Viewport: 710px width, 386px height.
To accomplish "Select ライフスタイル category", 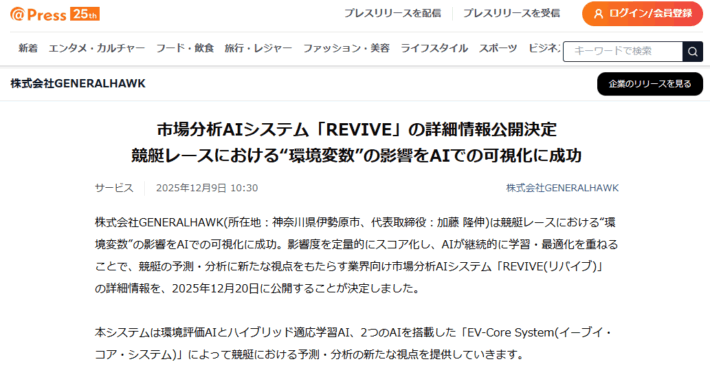I will [x=434, y=48].
